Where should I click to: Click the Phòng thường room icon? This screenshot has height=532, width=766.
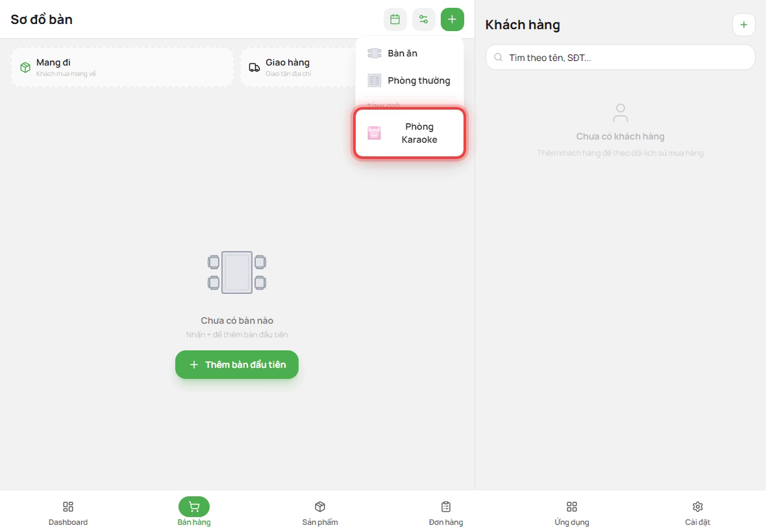click(x=374, y=80)
